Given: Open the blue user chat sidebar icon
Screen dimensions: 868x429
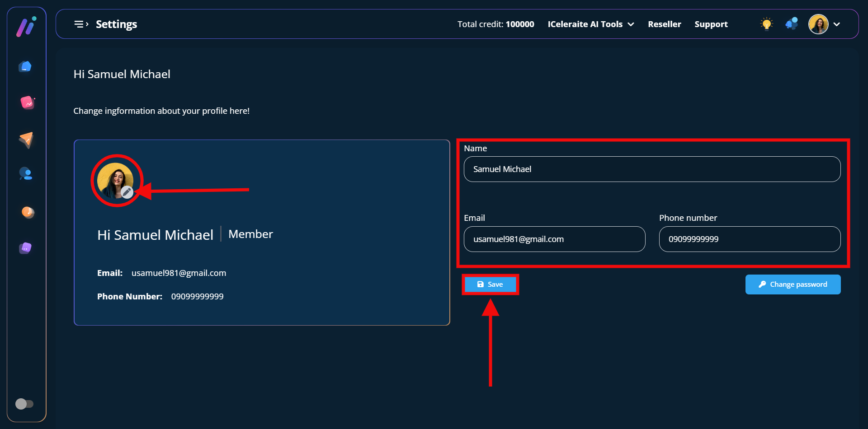Looking at the screenshot, I should [x=26, y=174].
